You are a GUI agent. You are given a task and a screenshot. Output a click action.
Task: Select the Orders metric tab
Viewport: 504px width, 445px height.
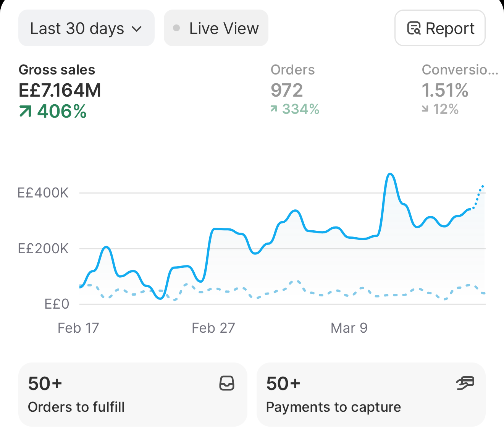click(x=295, y=90)
